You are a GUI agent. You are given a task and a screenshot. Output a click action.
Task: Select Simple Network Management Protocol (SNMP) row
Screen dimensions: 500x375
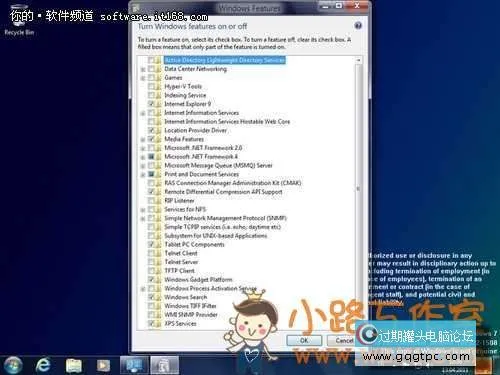pyautogui.click(x=225, y=218)
